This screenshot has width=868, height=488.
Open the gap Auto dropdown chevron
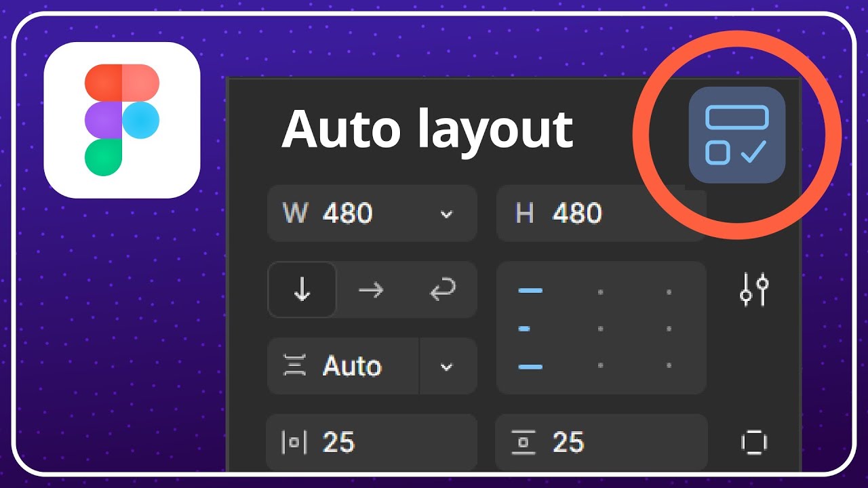(446, 367)
